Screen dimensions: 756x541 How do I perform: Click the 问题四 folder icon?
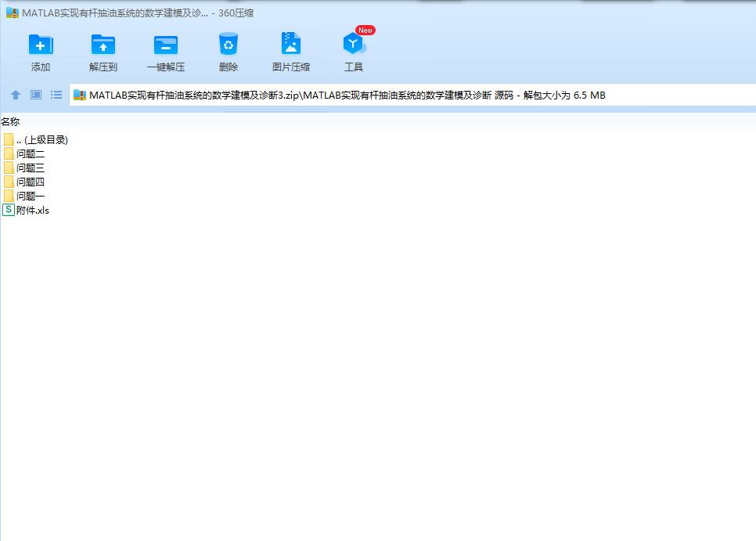(9, 182)
